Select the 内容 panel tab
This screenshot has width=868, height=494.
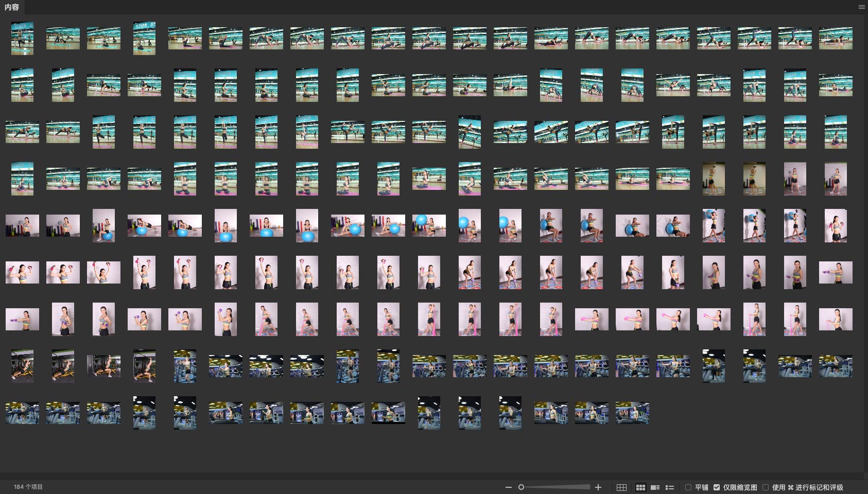click(x=12, y=7)
